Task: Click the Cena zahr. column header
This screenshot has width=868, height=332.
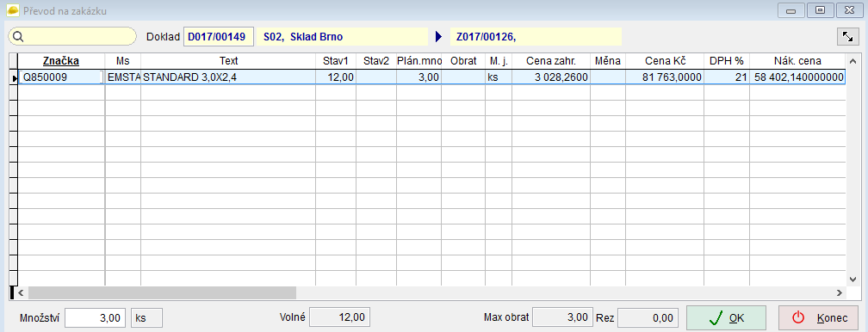Action: point(551,61)
